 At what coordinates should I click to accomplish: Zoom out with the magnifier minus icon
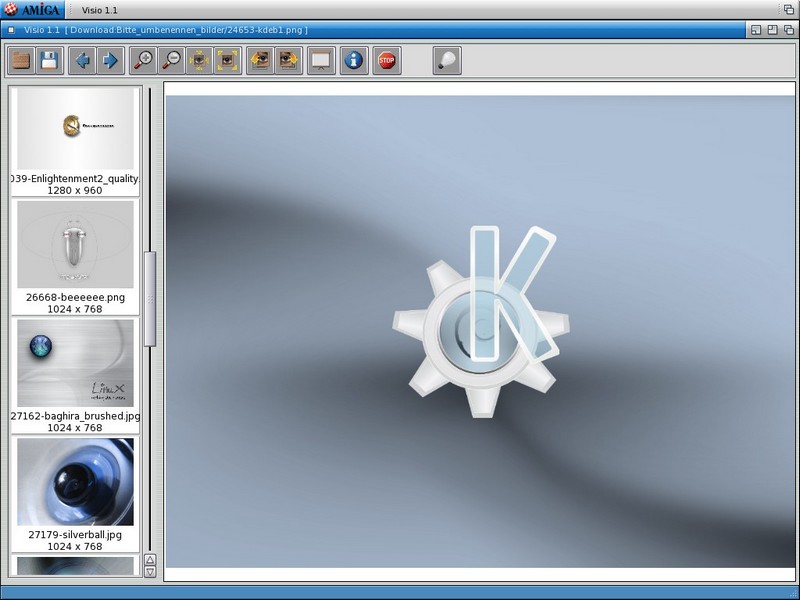(x=172, y=61)
